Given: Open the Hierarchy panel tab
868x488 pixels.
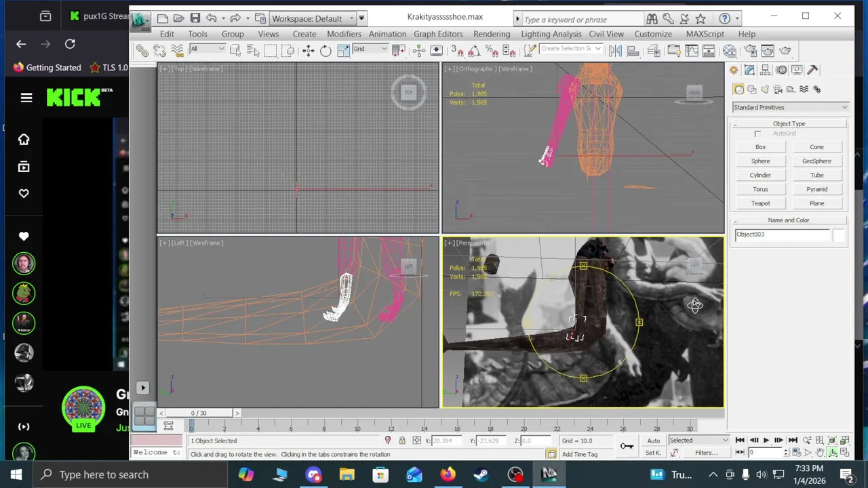Looking at the screenshot, I should (766, 70).
